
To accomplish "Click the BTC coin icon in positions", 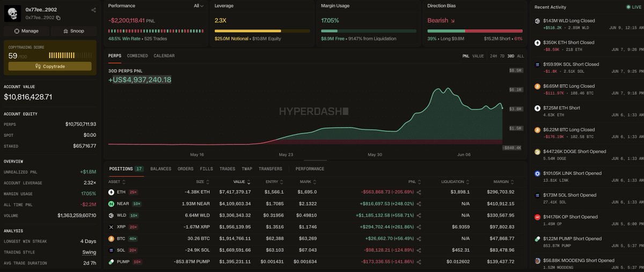I will [112, 239].
